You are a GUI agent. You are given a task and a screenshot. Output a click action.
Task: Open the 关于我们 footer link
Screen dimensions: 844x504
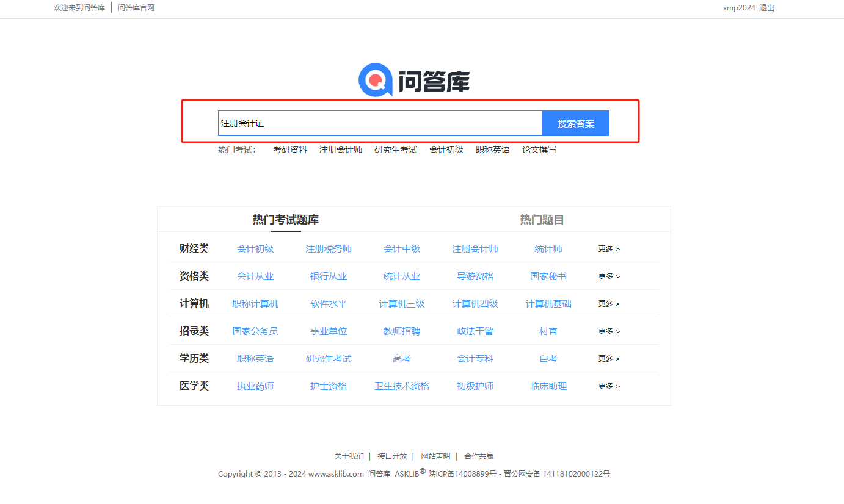click(x=349, y=456)
